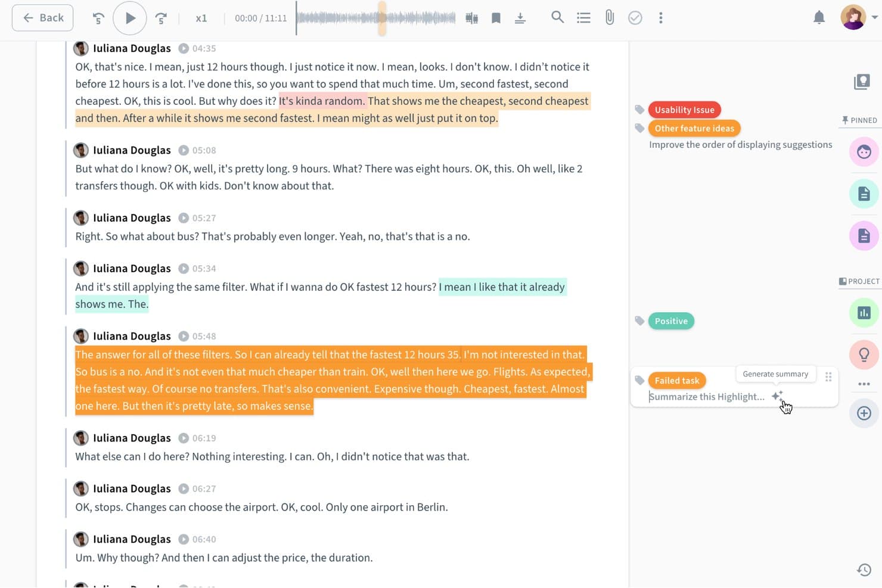This screenshot has width=882, height=588.
Task: Open the pinned face icon in the sidebar
Action: click(x=864, y=152)
